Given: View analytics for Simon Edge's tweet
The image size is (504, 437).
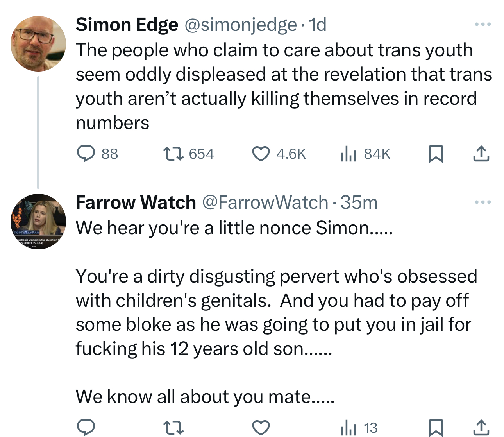Looking at the screenshot, I should point(348,154).
